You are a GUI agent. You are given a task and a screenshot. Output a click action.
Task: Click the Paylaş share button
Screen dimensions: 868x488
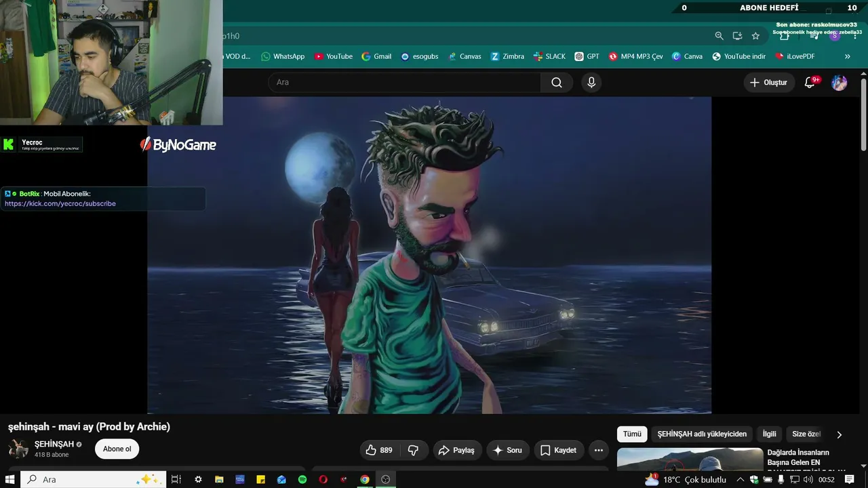click(456, 450)
